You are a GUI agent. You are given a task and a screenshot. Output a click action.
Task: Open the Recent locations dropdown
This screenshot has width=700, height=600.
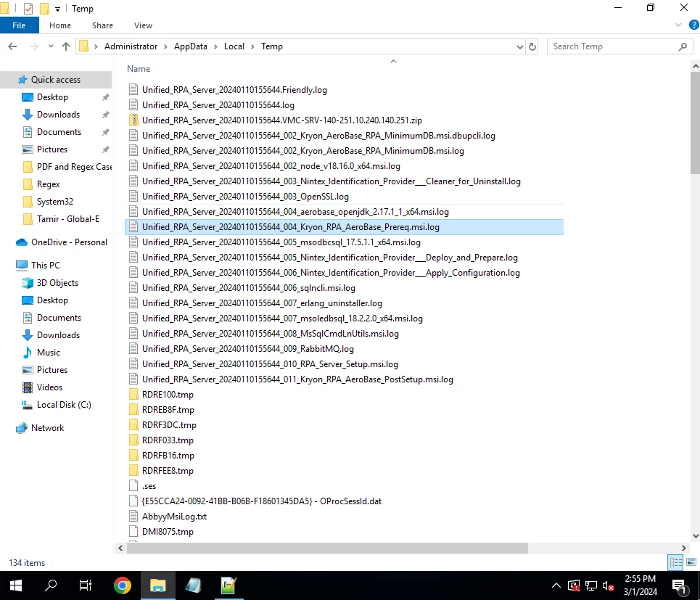[x=51, y=46]
